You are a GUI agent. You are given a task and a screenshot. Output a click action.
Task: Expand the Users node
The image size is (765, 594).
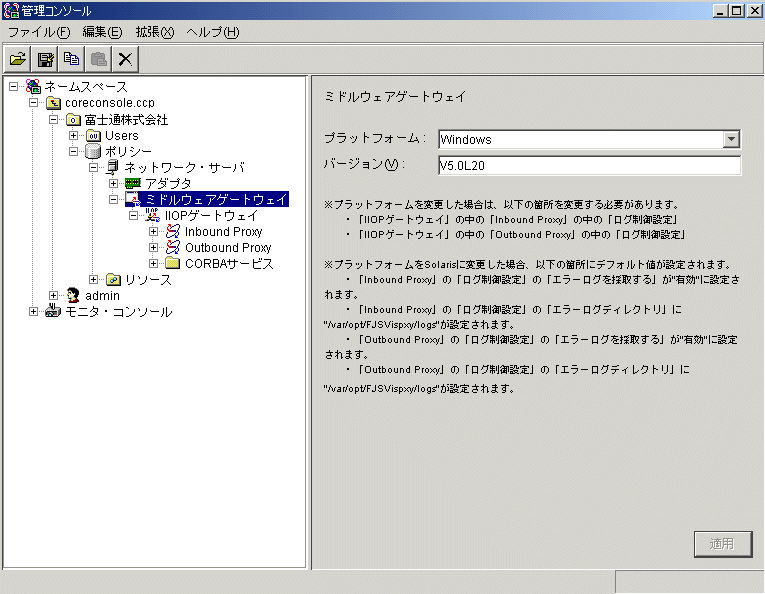pyautogui.click(x=74, y=136)
